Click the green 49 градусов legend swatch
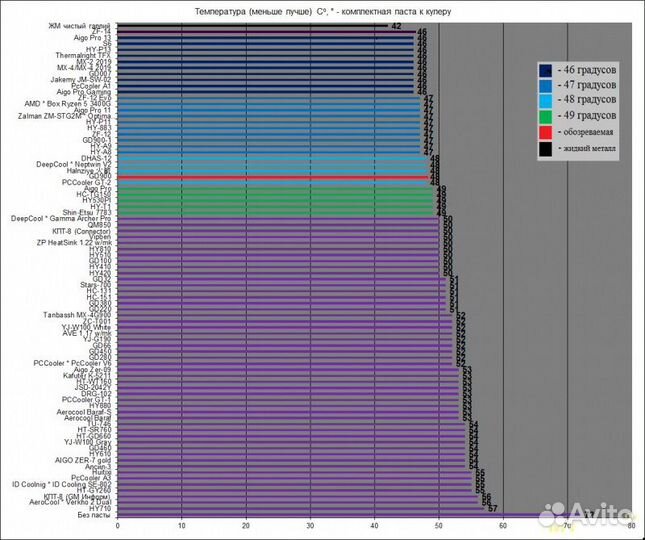 pyautogui.click(x=547, y=116)
